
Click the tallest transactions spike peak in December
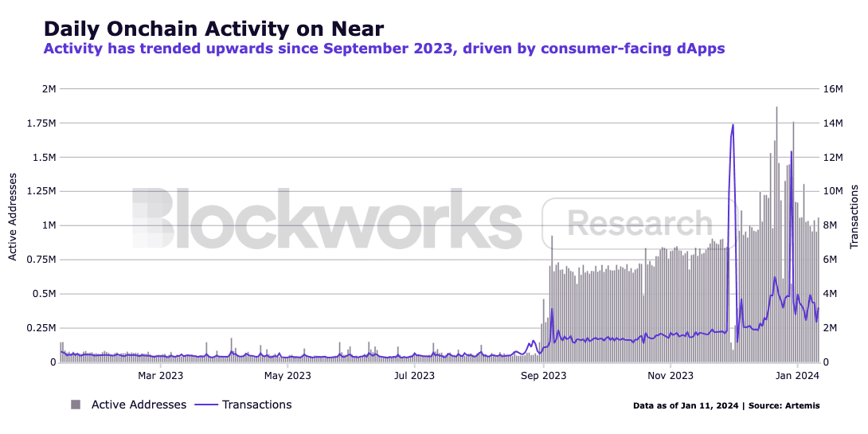click(733, 125)
